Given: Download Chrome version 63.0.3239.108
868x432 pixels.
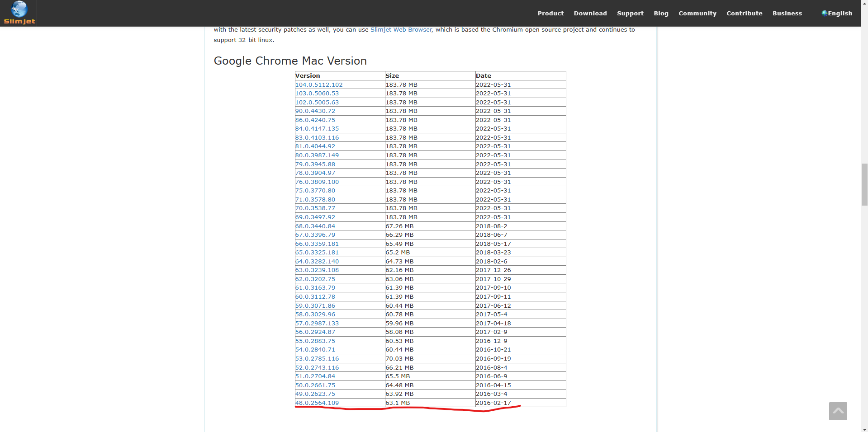Looking at the screenshot, I should (x=317, y=270).
